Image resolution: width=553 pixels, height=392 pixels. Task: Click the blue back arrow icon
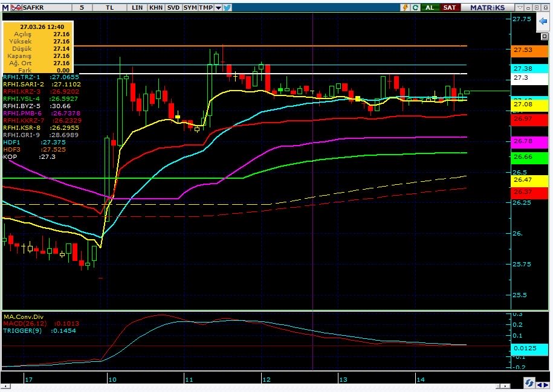point(543,21)
